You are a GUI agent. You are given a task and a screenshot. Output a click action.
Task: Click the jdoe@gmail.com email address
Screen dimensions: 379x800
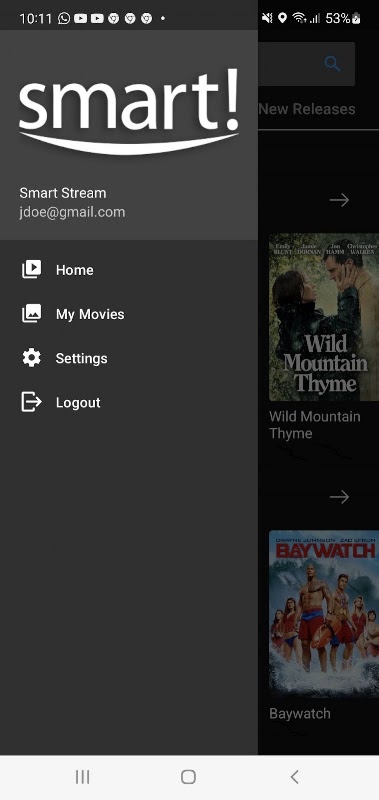pos(72,212)
